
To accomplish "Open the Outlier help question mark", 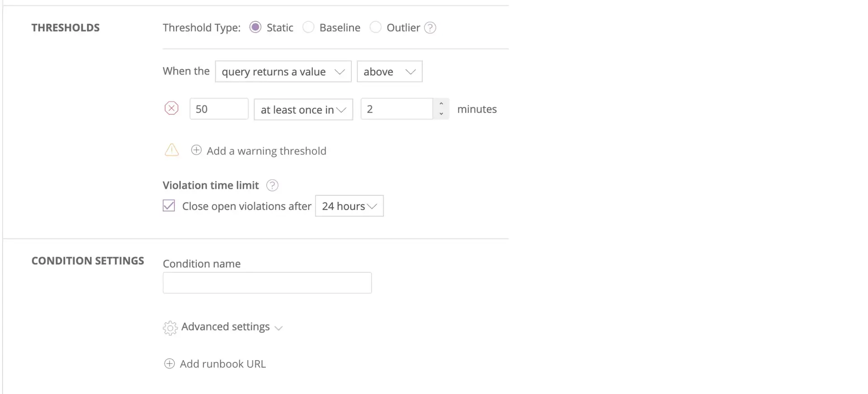I will coord(430,28).
